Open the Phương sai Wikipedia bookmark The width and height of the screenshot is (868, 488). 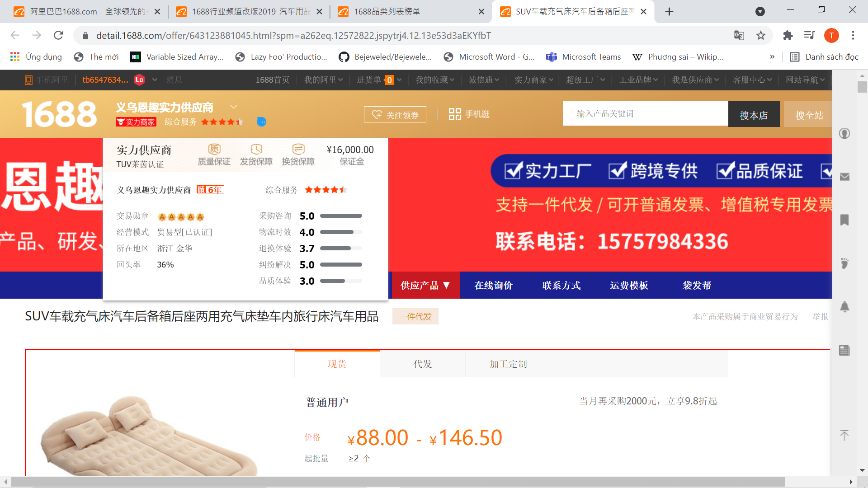click(678, 57)
